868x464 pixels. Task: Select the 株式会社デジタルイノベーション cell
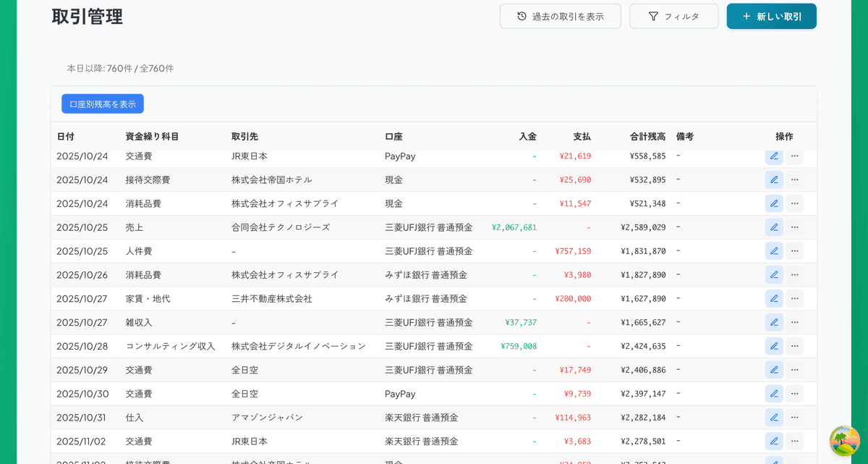(x=299, y=346)
